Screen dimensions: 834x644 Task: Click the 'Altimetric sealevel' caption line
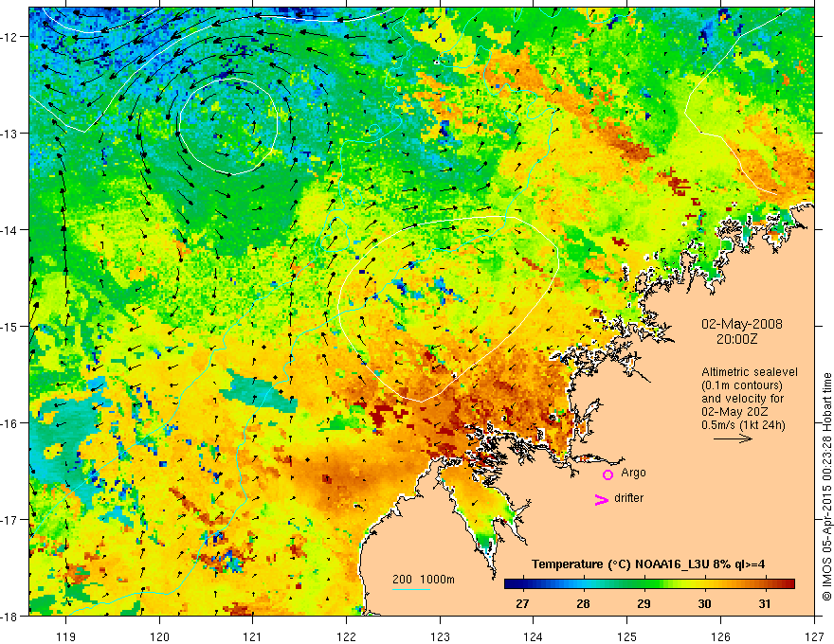point(750,372)
